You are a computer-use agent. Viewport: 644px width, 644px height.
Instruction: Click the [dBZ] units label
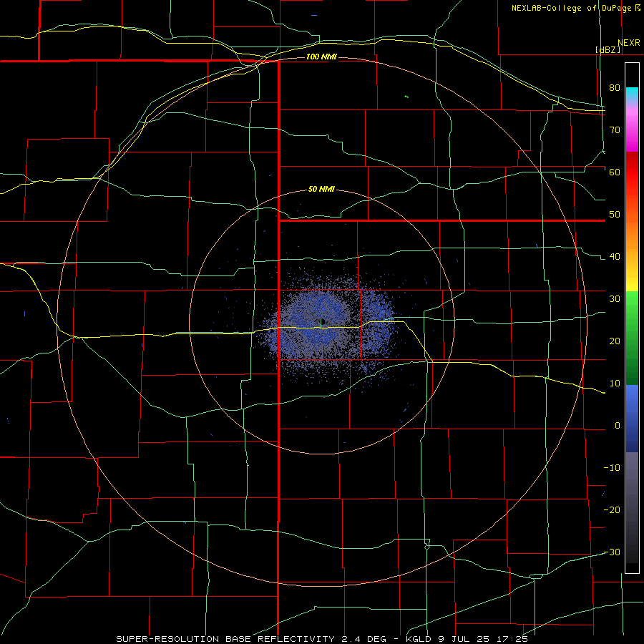click(x=608, y=49)
